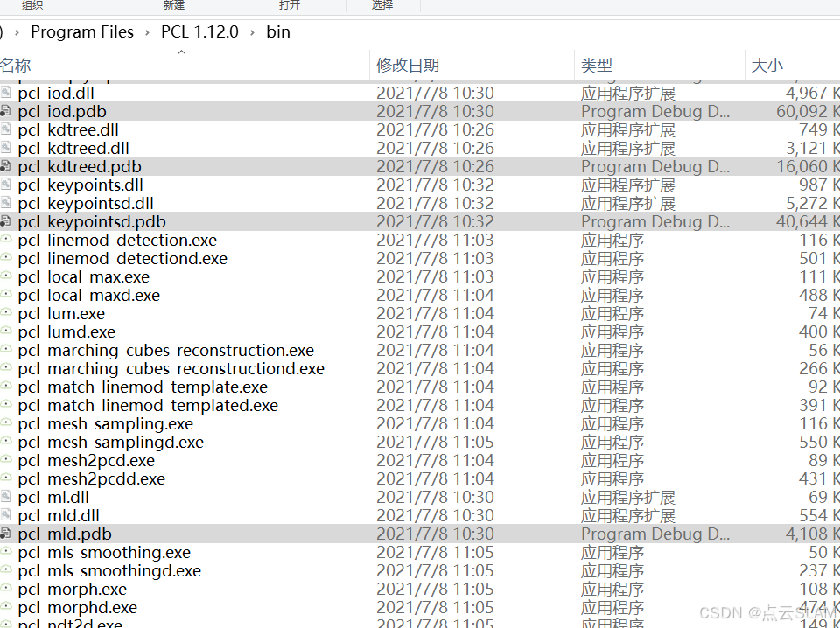Click the icon beside pcl local maxd.exe
This screenshot has height=628, width=840.
pos(5,295)
